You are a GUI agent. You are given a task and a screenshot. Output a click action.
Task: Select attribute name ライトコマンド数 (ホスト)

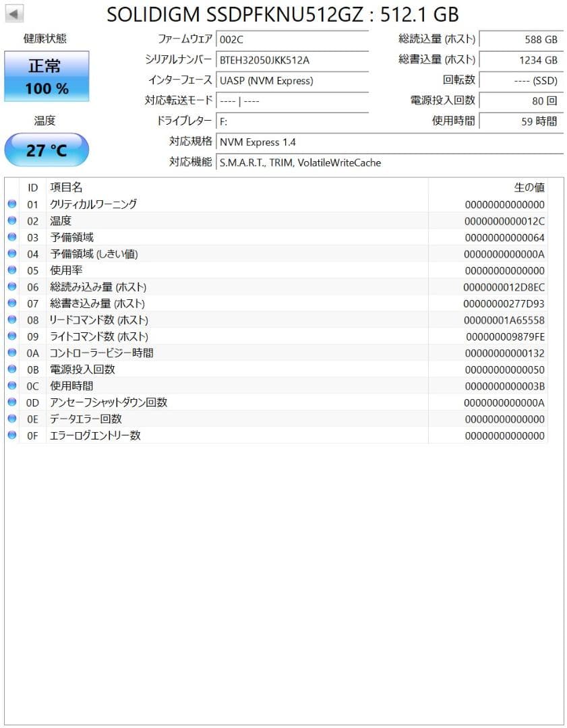tap(99, 336)
